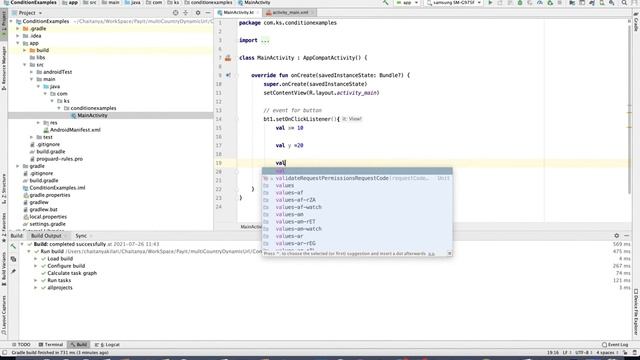Click collapse-all icon in Project panel header
Image resolution: width=640 pixels, height=360 pixels.
[x=186, y=13]
